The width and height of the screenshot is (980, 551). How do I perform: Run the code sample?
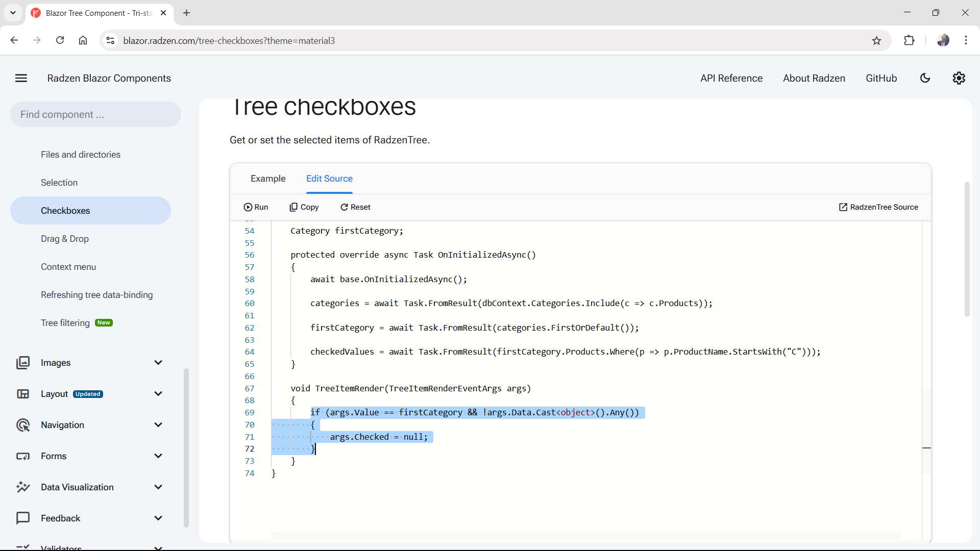click(256, 207)
